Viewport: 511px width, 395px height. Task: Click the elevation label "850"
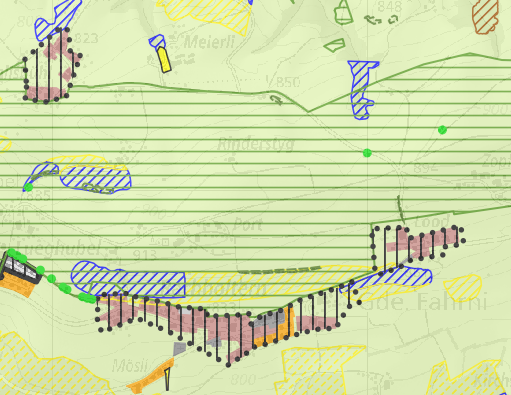(288, 82)
